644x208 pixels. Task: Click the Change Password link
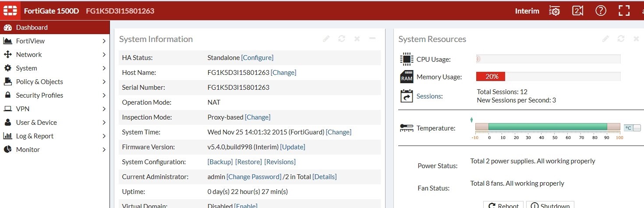point(254,177)
